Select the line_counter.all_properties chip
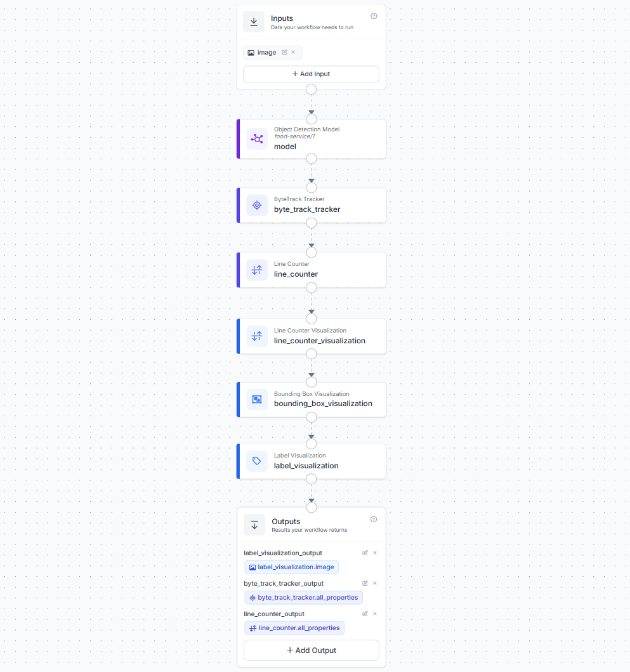 pos(294,628)
